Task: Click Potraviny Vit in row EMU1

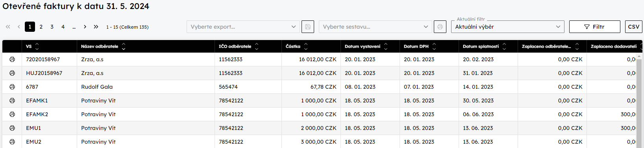Action: point(98,128)
